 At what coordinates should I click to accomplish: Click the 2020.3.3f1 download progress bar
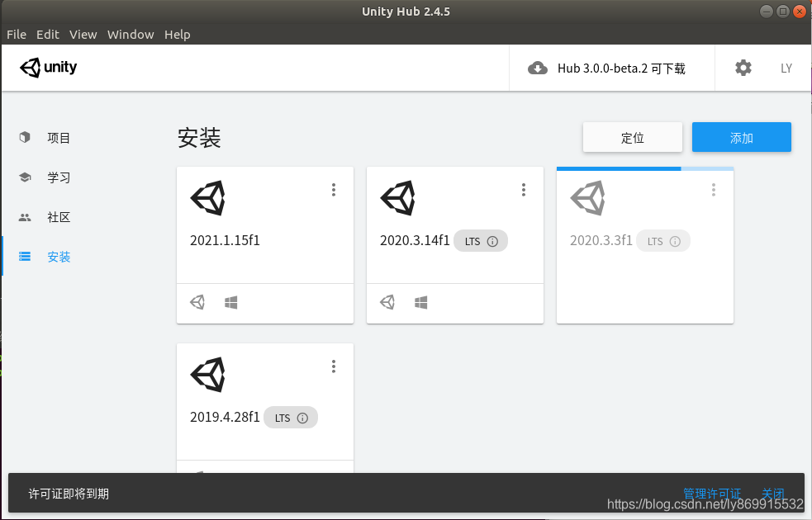pyautogui.click(x=645, y=168)
